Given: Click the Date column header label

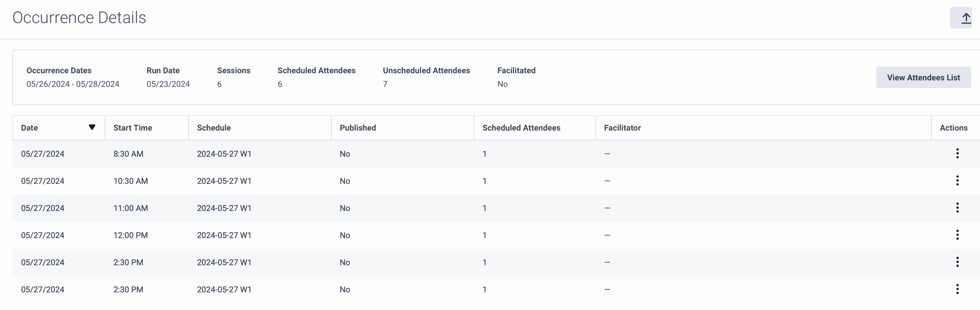Looking at the screenshot, I should [29, 128].
